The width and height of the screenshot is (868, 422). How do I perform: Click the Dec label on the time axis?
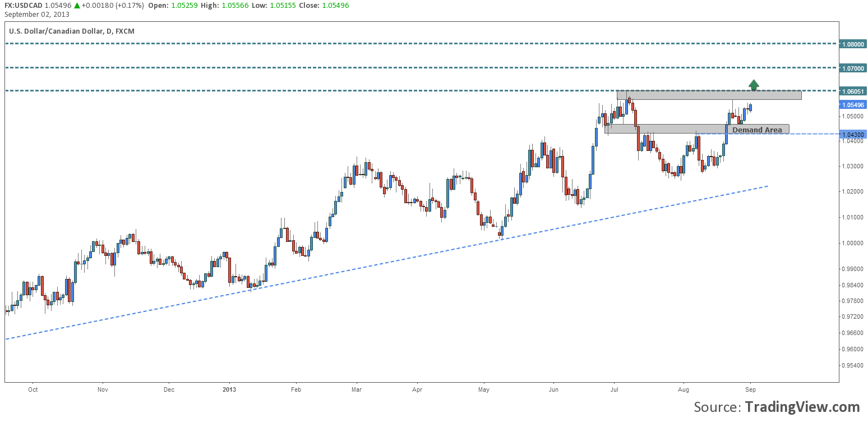click(169, 389)
